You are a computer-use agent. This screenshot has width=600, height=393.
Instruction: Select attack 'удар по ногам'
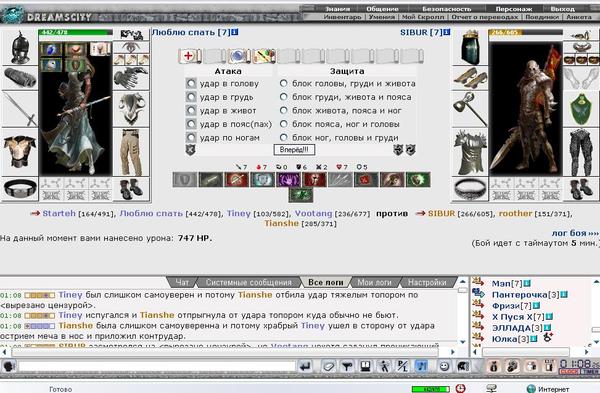[x=191, y=137]
